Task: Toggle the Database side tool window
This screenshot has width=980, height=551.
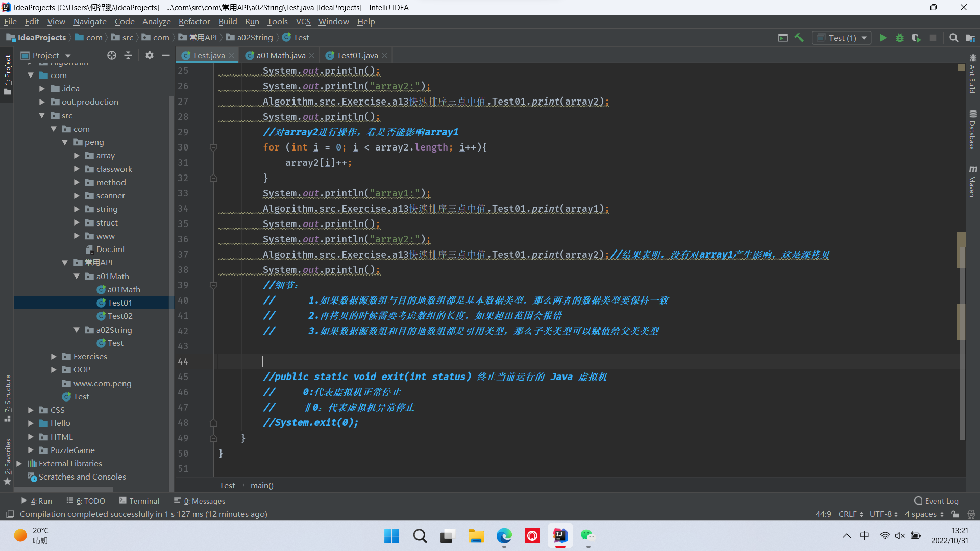Action: pyautogui.click(x=972, y=130)
